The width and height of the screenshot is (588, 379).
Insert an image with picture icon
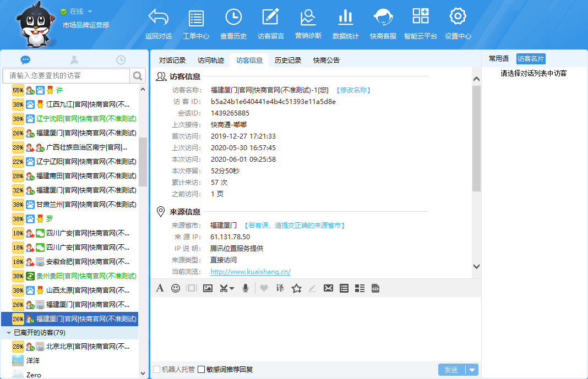pyautogui.click(x=208, y=288)
